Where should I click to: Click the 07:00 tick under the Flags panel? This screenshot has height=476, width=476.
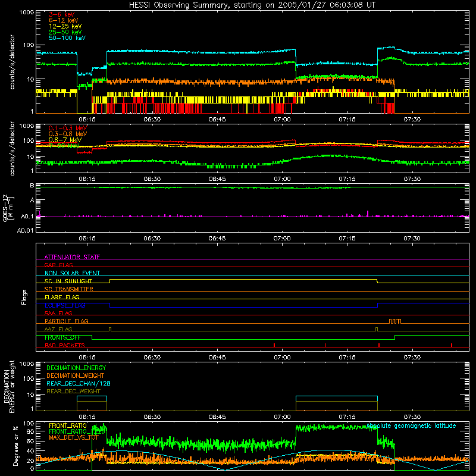pyautogui.click(x=282, y=358)
